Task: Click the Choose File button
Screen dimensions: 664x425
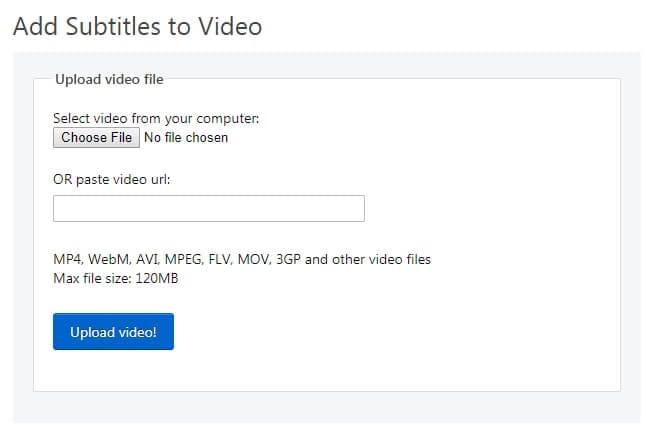Action: coord(96,137)
